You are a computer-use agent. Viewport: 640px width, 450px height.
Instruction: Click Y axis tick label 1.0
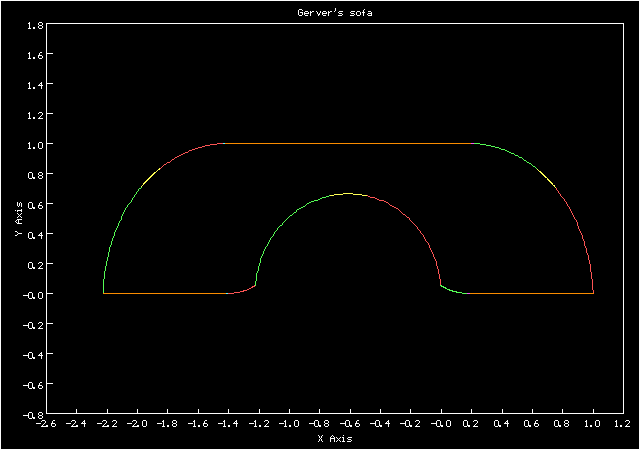[x=35, y=145]
